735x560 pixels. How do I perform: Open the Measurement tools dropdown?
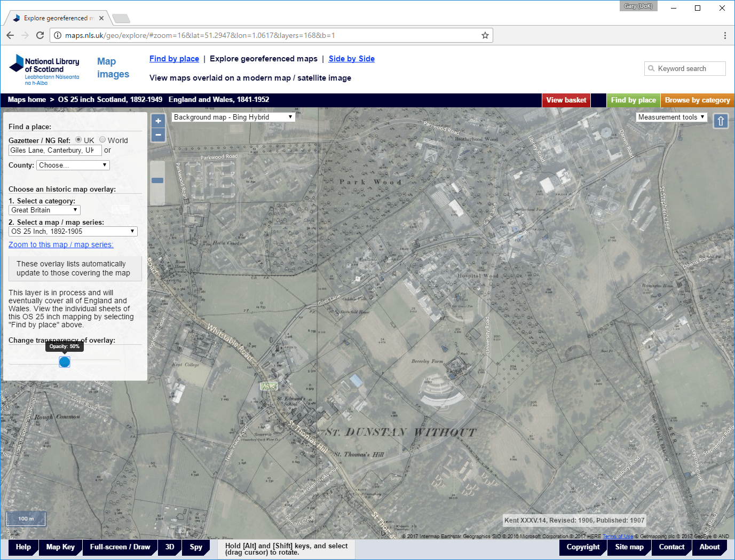(x=671, y=117)
